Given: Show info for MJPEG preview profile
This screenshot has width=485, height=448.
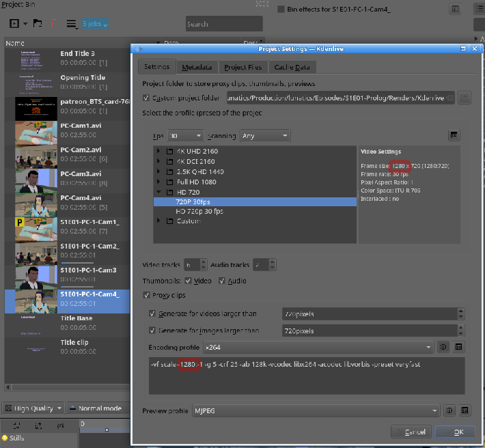Looking at the screenshot, I should (449, 410).
